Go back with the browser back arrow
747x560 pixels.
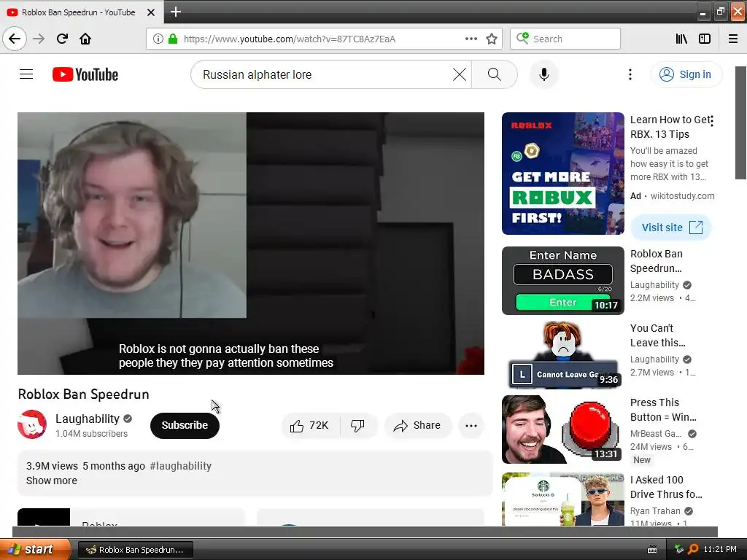(15, 39)
